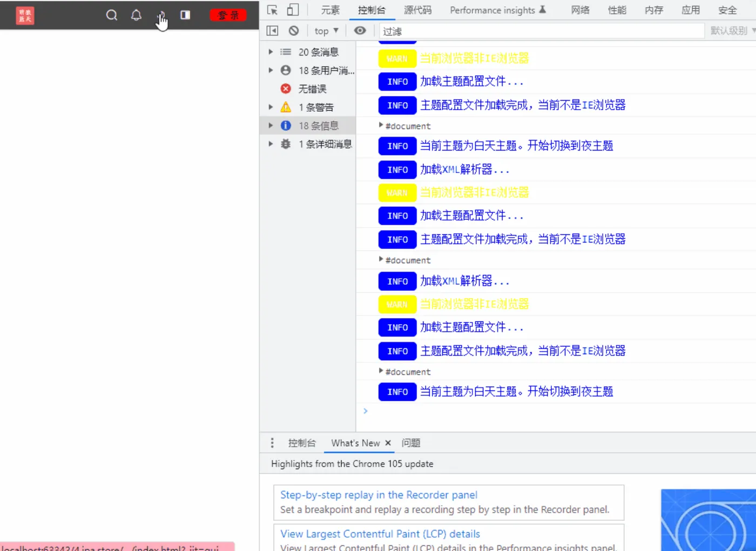Switch to the 源代码 tab

click(x=417, y=10)
